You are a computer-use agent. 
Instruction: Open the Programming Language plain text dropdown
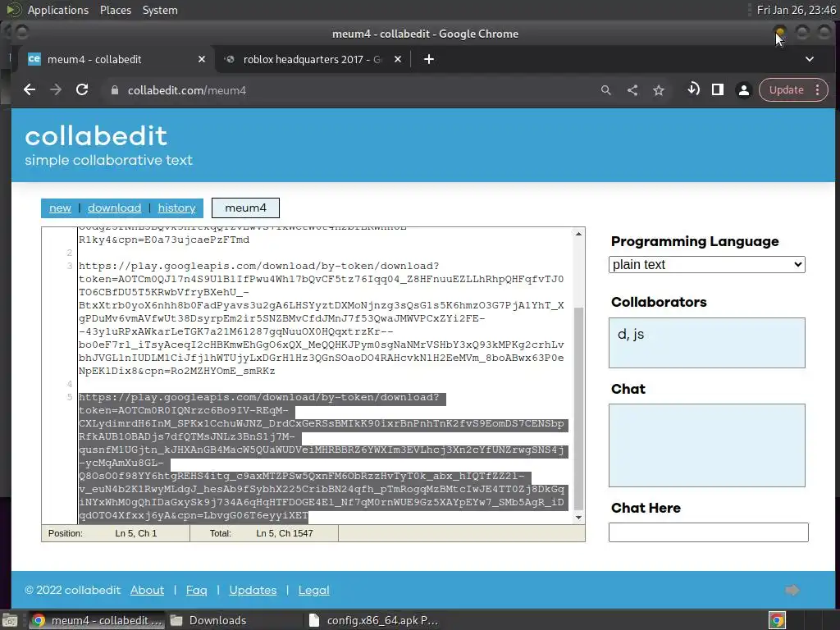click(x=706, y=265)
